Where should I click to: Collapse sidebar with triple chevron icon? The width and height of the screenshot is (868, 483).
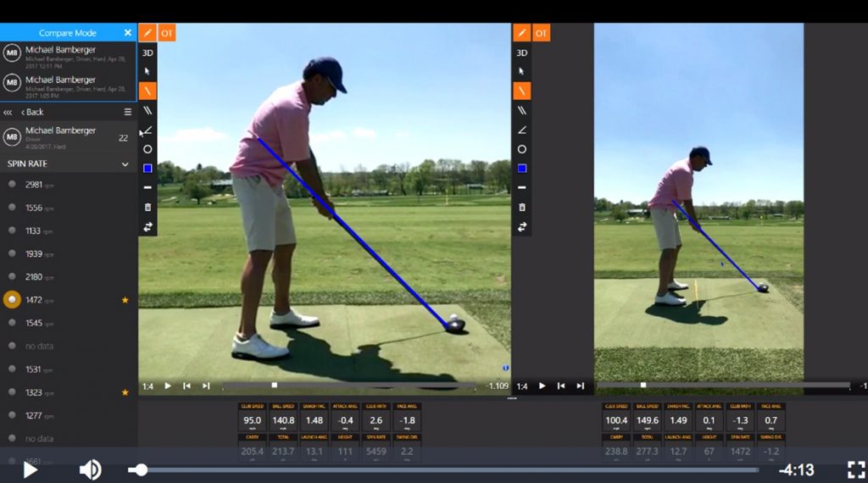8,112
